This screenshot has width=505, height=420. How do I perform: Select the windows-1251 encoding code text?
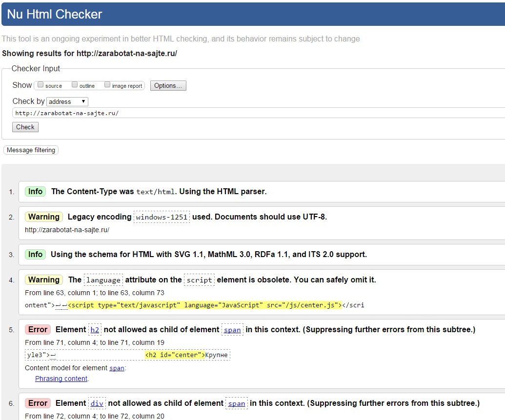coord(162,217)
